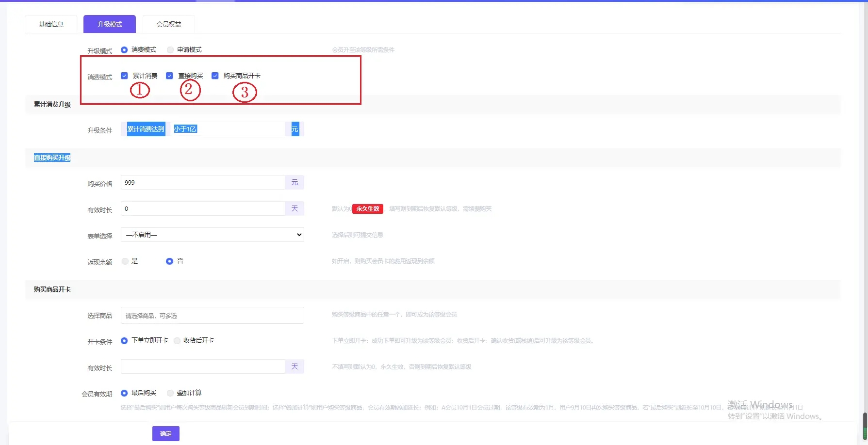The image size is (868, 445).
Task: Disable the 购买商品开卡 checkbox
Action: click(x=215, y=76)
